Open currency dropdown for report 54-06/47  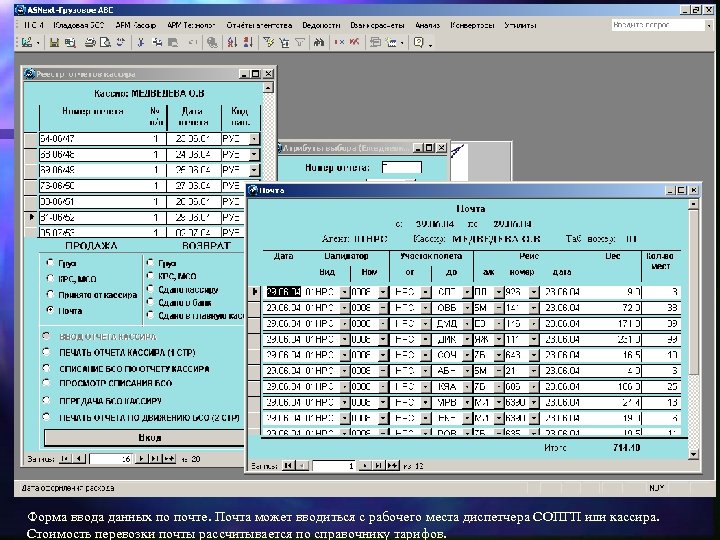(254, 139)
